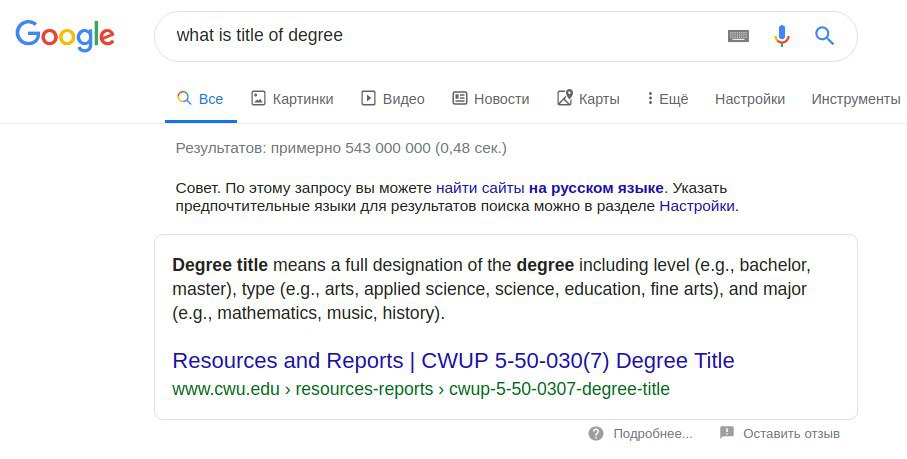Expand the Ещё more menu
Viewport: 907px width, 459px height.
click(x=668, y=99)
